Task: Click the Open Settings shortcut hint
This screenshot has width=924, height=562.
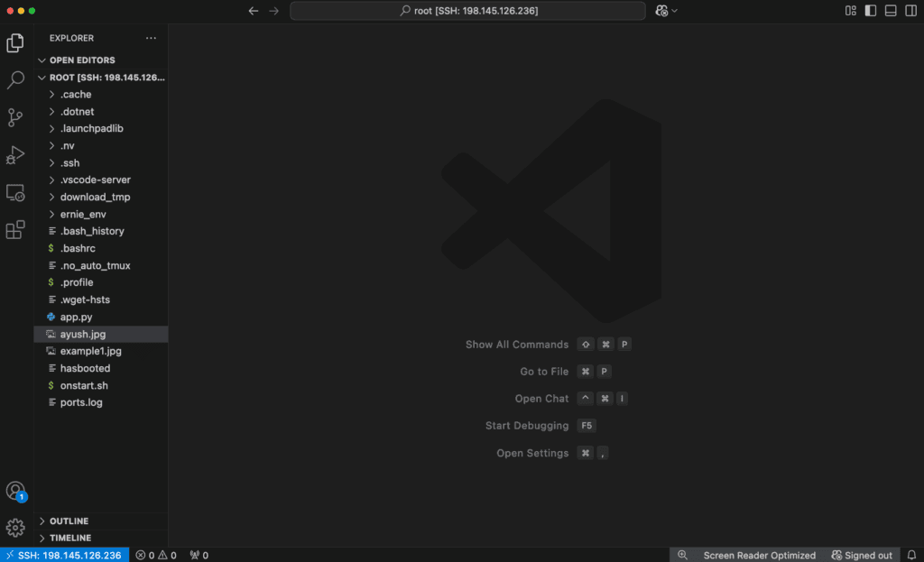Action: pyautogui.click(x=552, y=453)
